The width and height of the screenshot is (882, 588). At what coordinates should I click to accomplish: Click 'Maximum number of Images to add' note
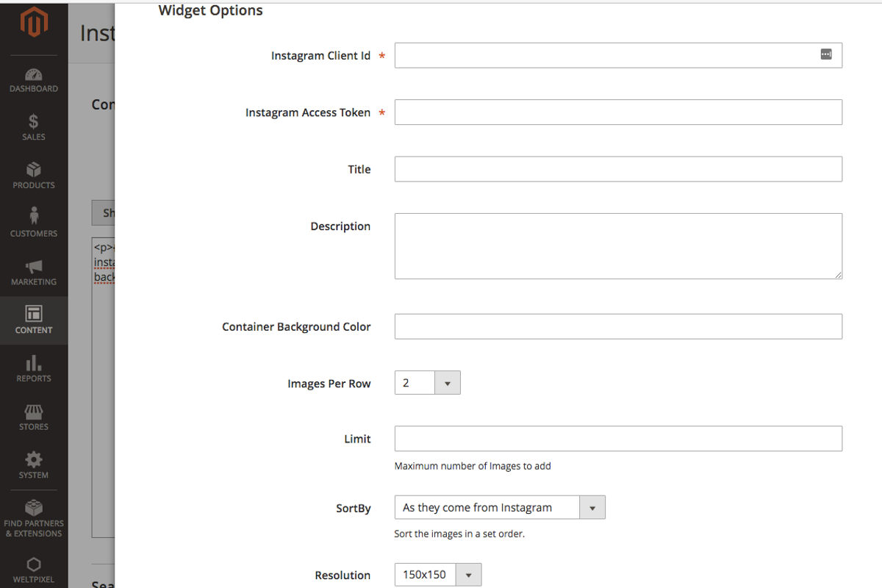pyautogui.click(x=473, y=466)
